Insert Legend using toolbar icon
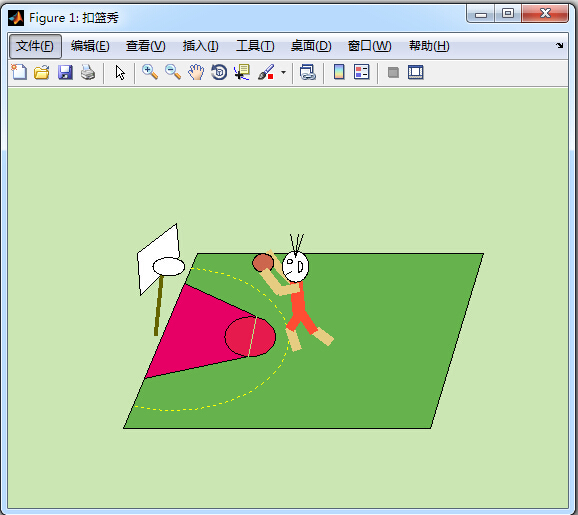The image size is (578, 515). pos(361,72)
